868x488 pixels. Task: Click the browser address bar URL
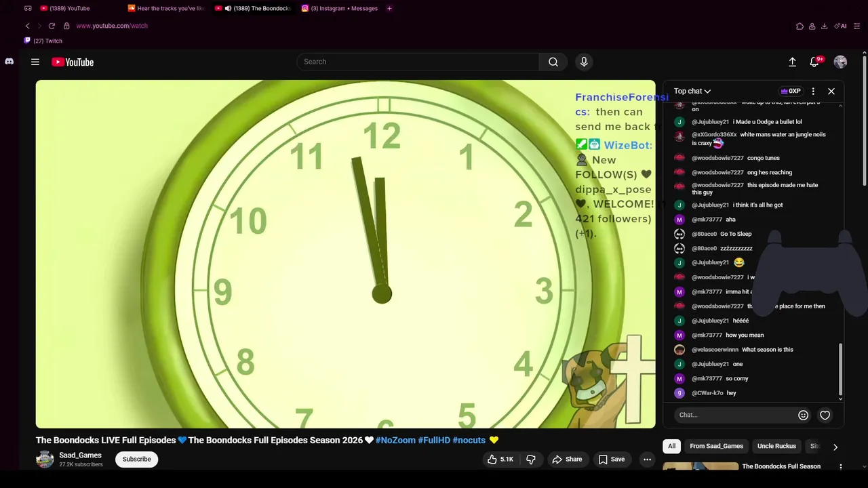point(112,26)
